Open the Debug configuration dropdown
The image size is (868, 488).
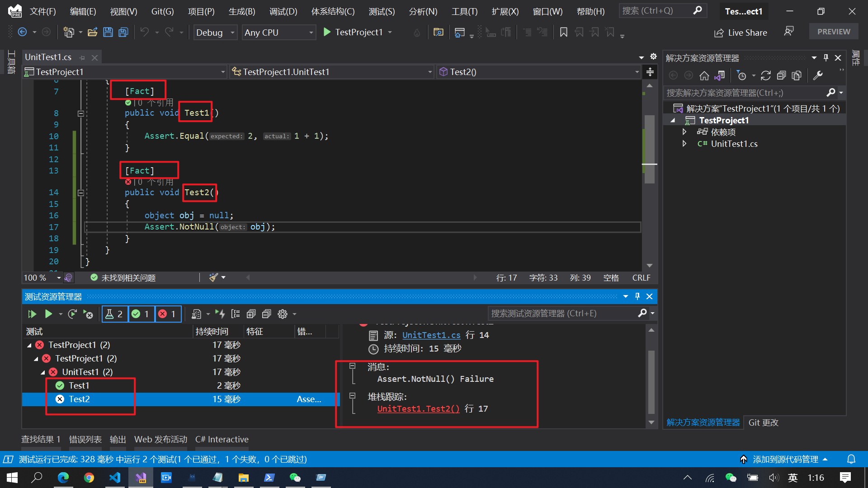215,33
